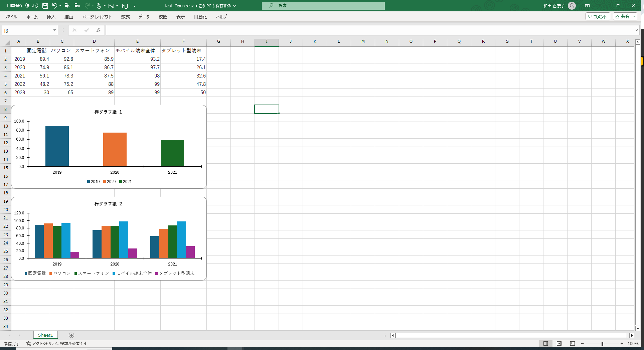Click the user account avatar icon
This screenshot has height=350, width=644.
572,6
